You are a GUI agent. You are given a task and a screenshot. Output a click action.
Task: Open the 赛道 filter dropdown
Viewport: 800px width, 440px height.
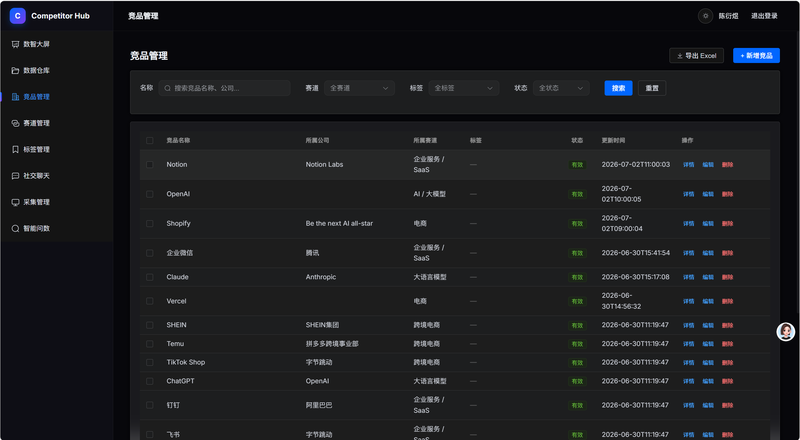(x=359, y=88)
